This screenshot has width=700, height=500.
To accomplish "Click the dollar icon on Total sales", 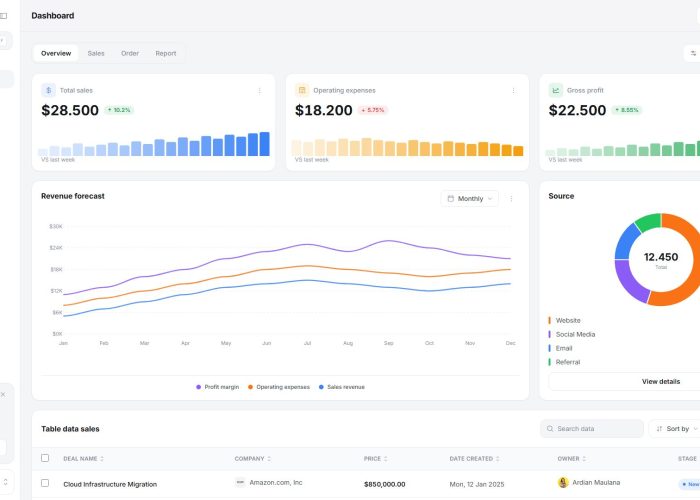I will 49,90.
